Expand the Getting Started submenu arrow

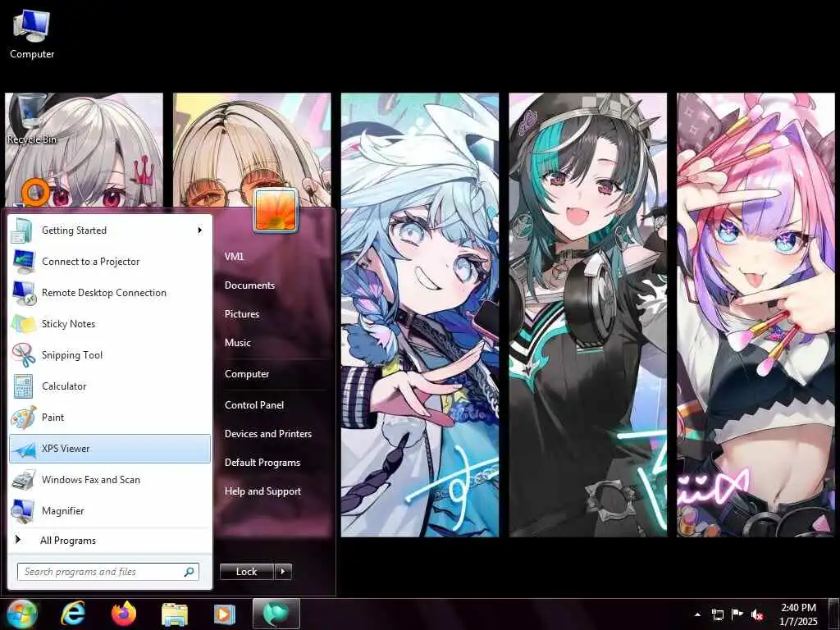tap(200, 231)
